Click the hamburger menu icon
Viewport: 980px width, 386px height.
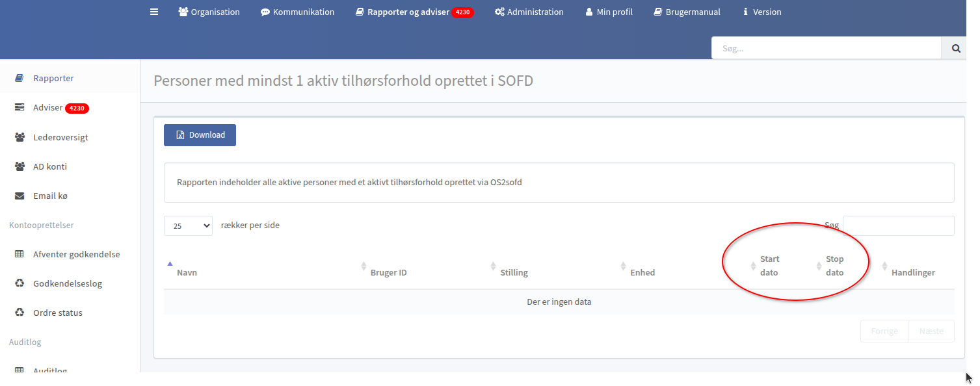[x=154, y=12]
